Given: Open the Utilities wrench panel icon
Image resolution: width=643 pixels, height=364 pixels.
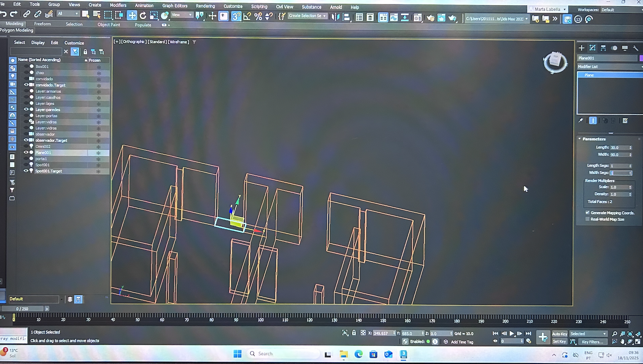Looking at the screenshot, I should click(x=636, y=48).
